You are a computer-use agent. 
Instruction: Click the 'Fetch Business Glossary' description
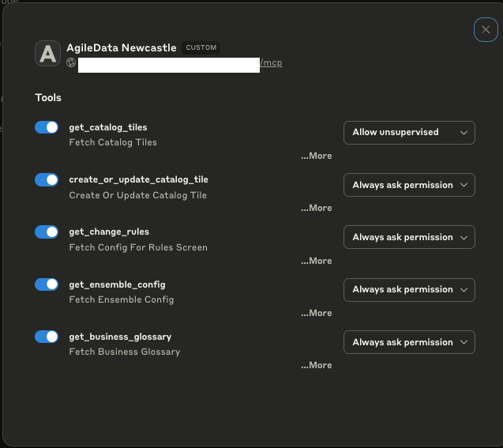[x=125, y=352]
